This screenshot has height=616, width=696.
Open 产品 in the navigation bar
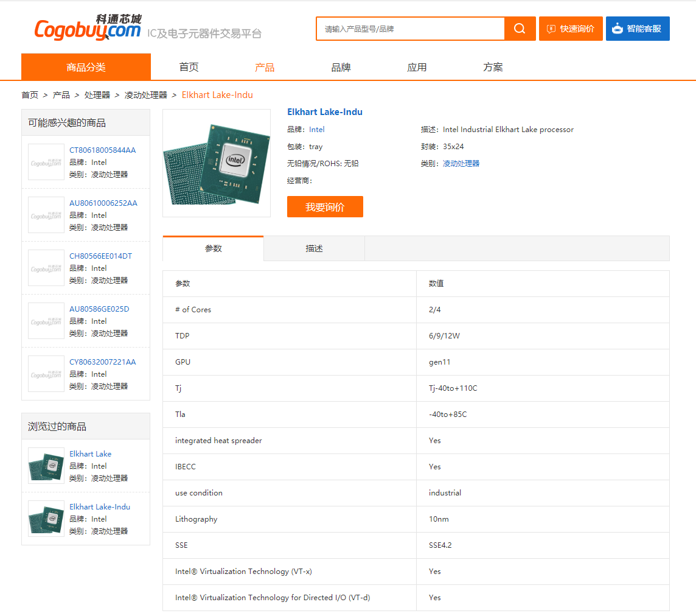265,67
